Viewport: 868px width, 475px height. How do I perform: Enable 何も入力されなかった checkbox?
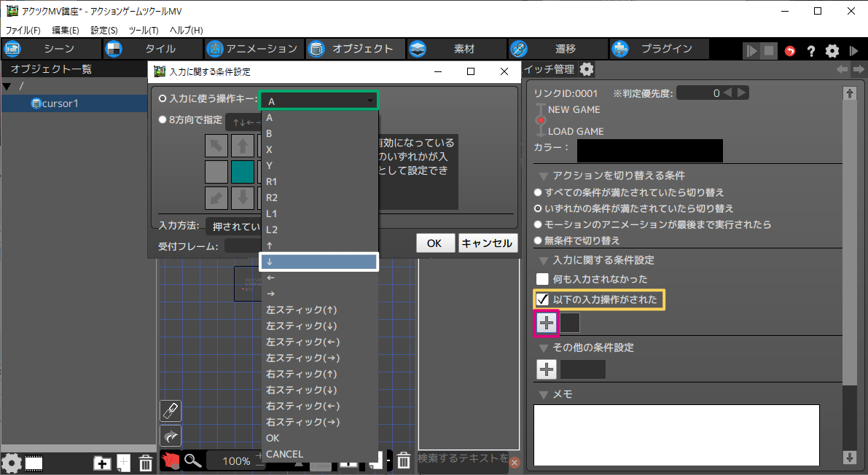[542, 279]
